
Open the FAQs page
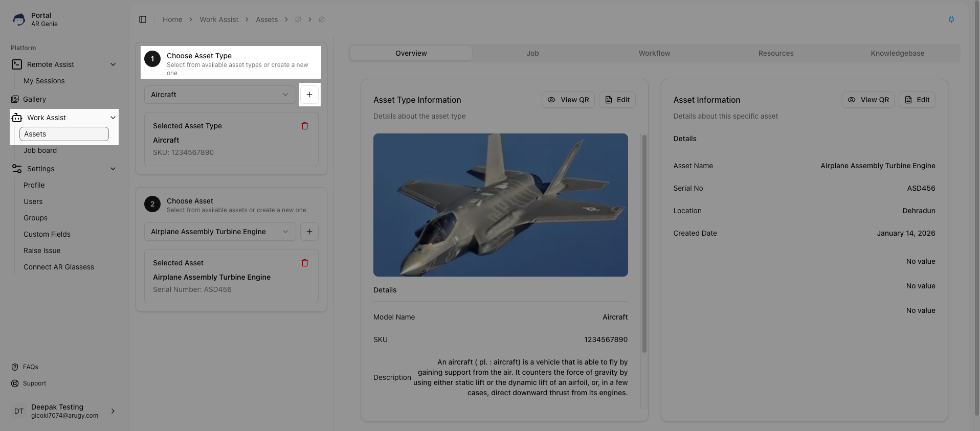[30, 367]
